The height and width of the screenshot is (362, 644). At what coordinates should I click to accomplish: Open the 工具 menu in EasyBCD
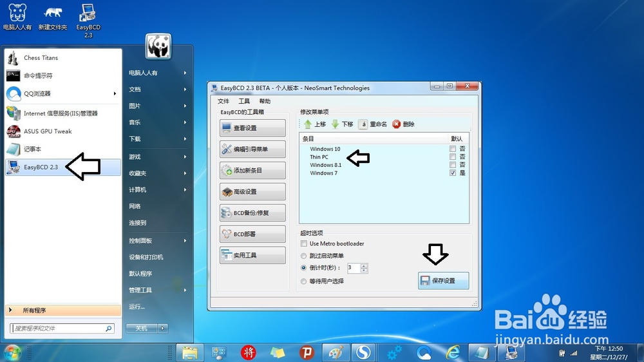[244, 101]
